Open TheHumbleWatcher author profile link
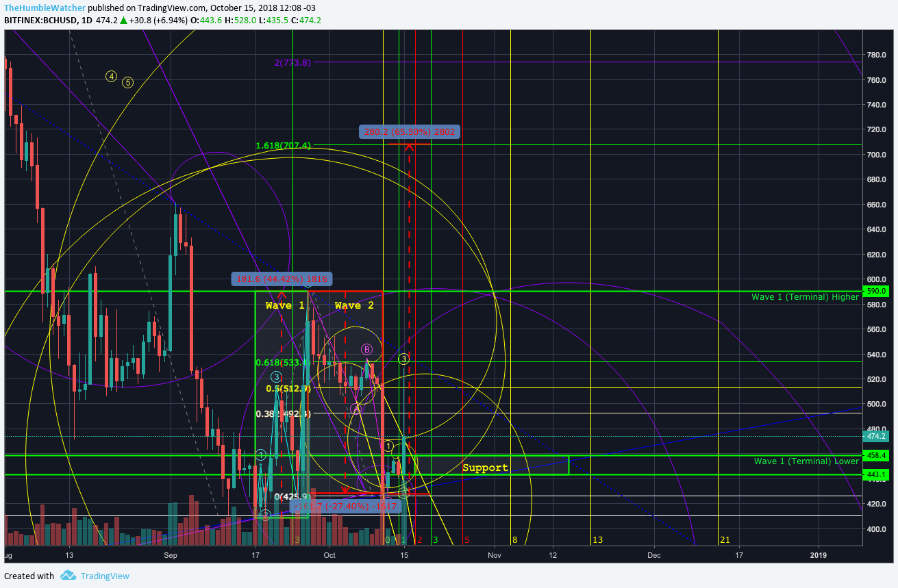898x588 pixels. [x=45, y=7]
